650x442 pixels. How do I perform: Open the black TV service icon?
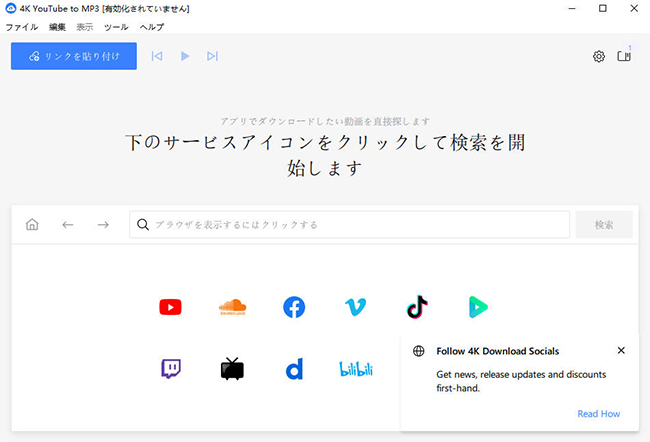click(232, 369)
